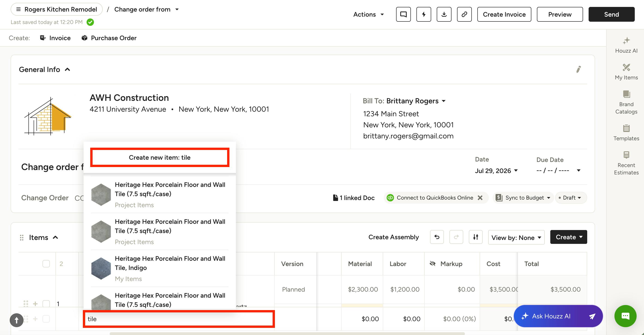Open Recent Estimates in the sidebar
This screenshot has width=644, height=335.
coord(626,163)
